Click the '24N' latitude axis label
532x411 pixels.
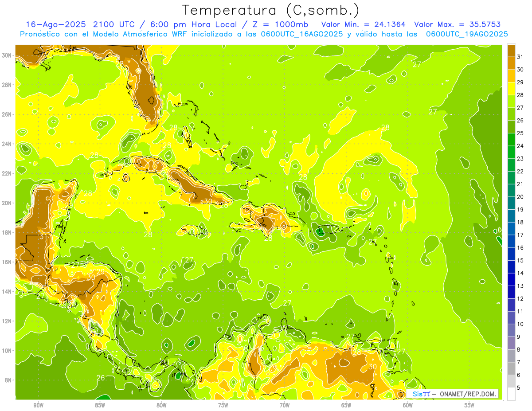(7, 144)
